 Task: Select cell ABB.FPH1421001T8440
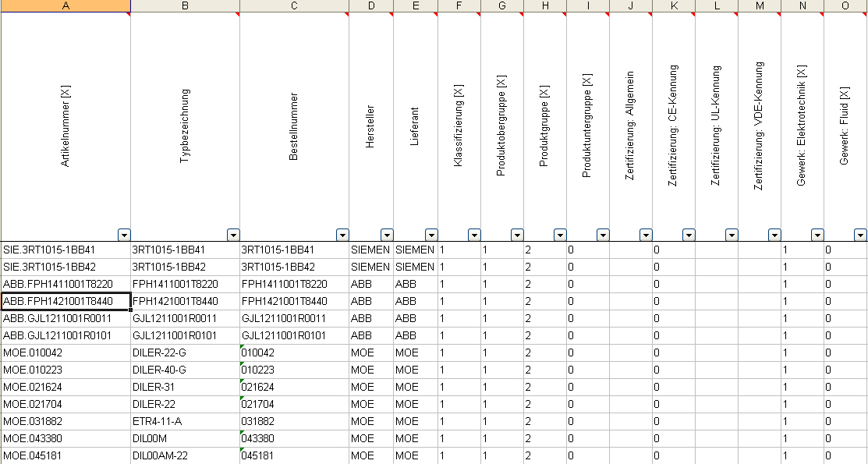point(66,302)
